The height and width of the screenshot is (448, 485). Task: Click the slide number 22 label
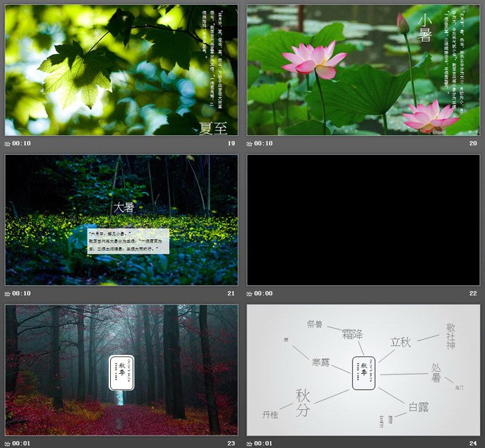pos(473,293)
